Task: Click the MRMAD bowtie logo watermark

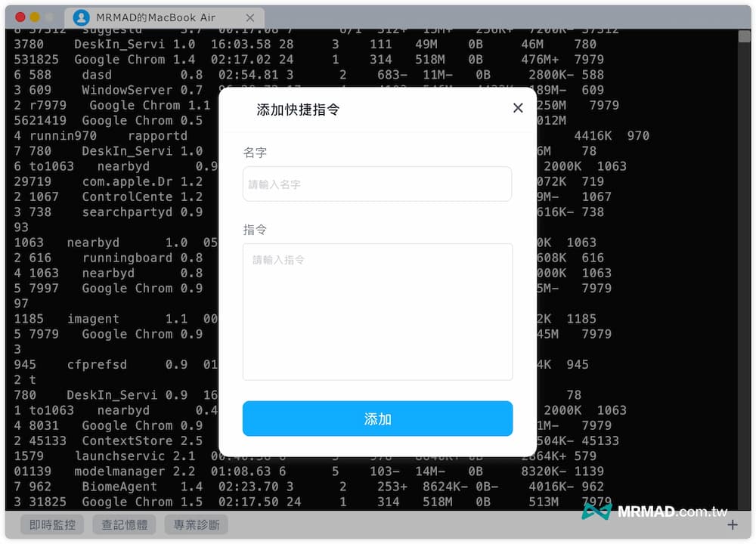Action: 596,512
